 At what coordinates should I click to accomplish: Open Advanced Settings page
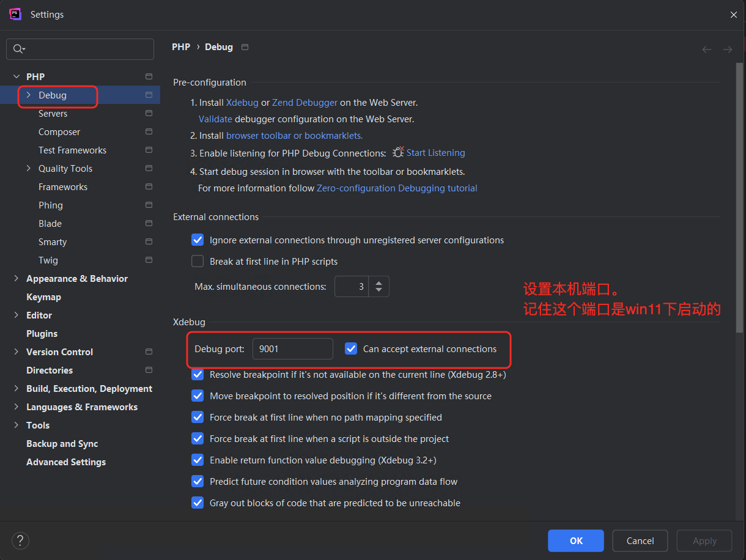(x=66, y=462)
